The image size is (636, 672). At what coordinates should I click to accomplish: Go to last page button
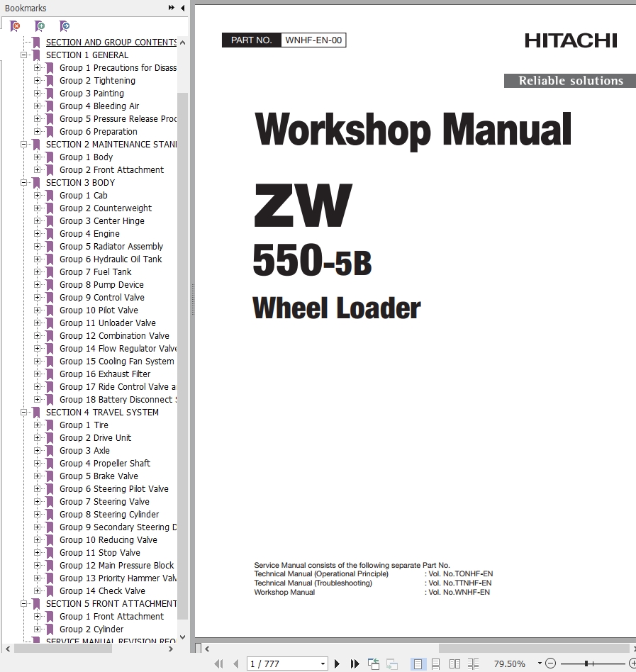pyautogui.click(x=355, y=664)
